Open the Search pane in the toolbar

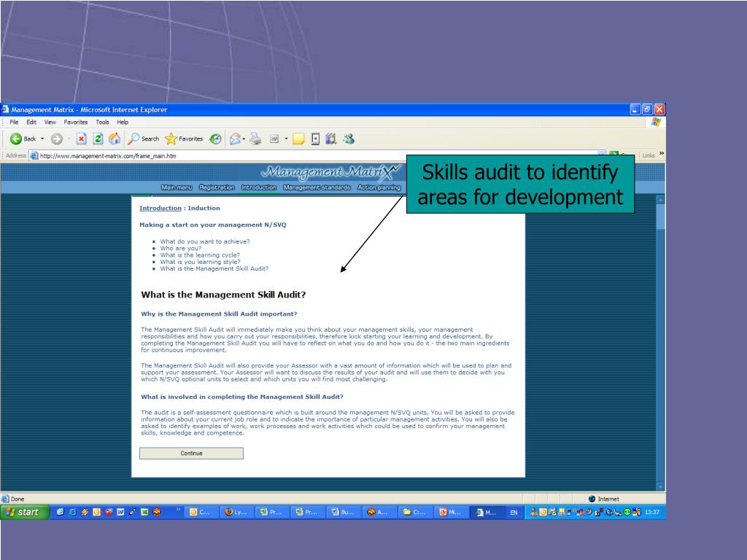(x=144, y=139)
